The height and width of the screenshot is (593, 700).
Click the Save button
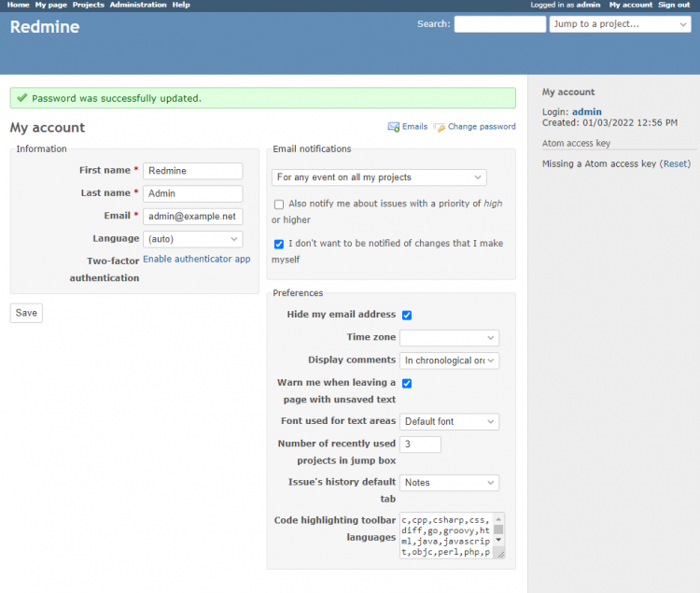tap(26, 313)
